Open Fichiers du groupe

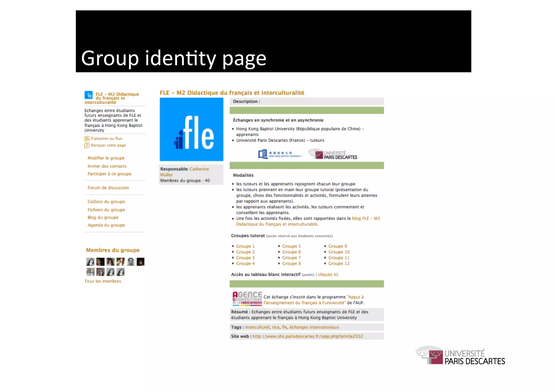tap(106, 210)
